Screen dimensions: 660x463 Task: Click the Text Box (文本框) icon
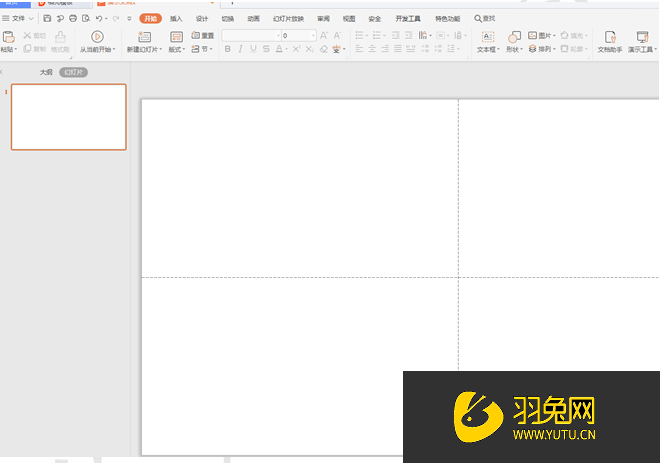tap(487, 37)
